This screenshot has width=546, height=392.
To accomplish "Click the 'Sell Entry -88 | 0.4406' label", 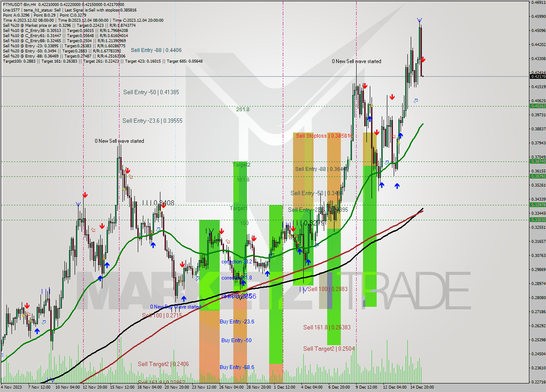I will (156, 50).
